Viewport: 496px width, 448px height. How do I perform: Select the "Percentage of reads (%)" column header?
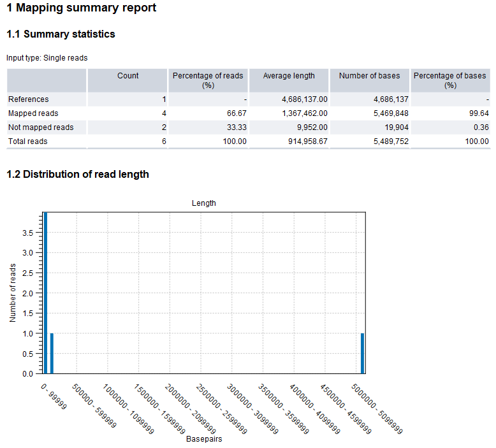[208, 80]
